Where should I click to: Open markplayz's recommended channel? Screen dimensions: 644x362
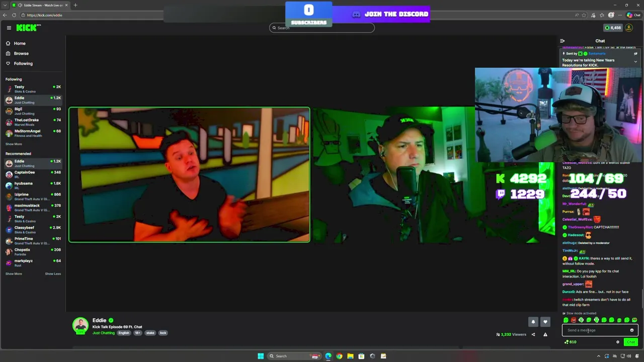tap(33, 262)
